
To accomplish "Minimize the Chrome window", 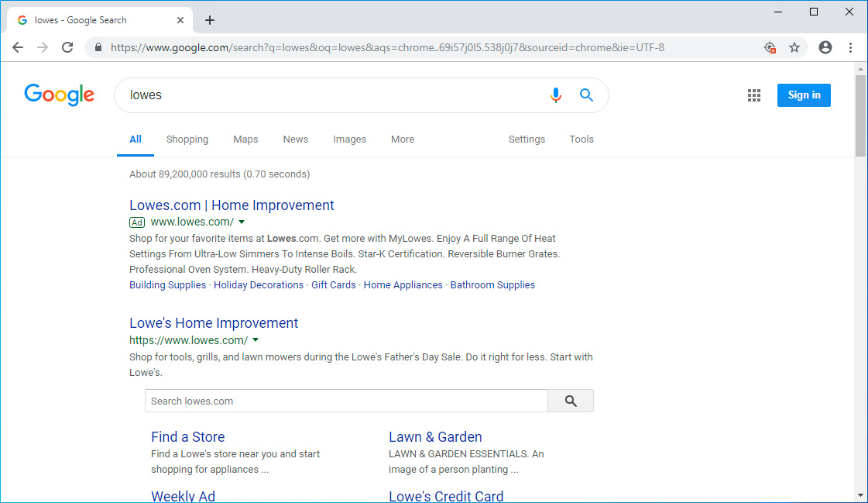I will pos(778,12).
